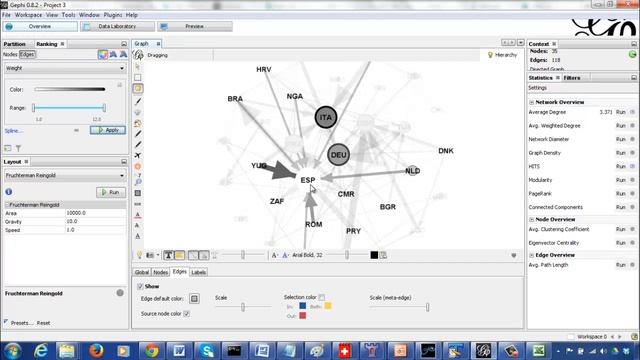The image size is (640, 360).
Task: Collapse the Edge Overview section
Action: point(531,255)
